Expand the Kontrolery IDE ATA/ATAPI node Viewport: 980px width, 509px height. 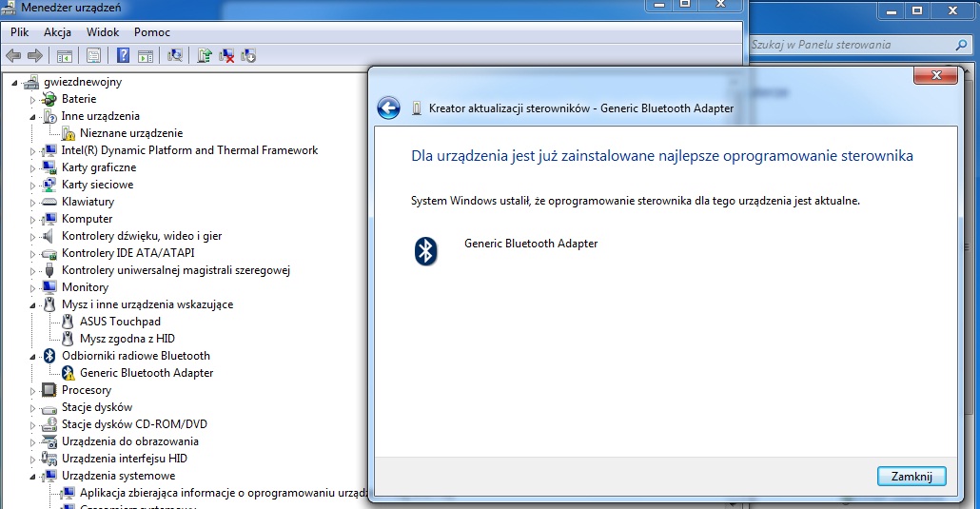32,254
